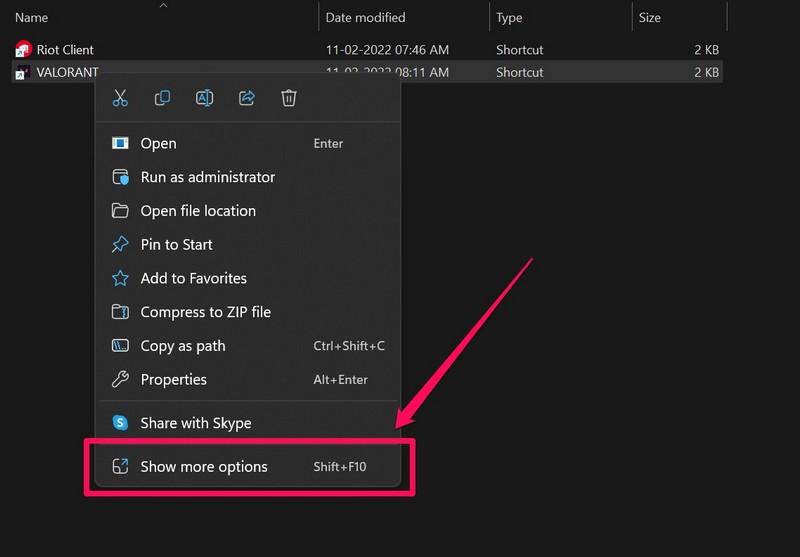The height and width of the screenshot is (557, 800).
Task: Click the Cut scissors icon
Action: click(120, 98)
